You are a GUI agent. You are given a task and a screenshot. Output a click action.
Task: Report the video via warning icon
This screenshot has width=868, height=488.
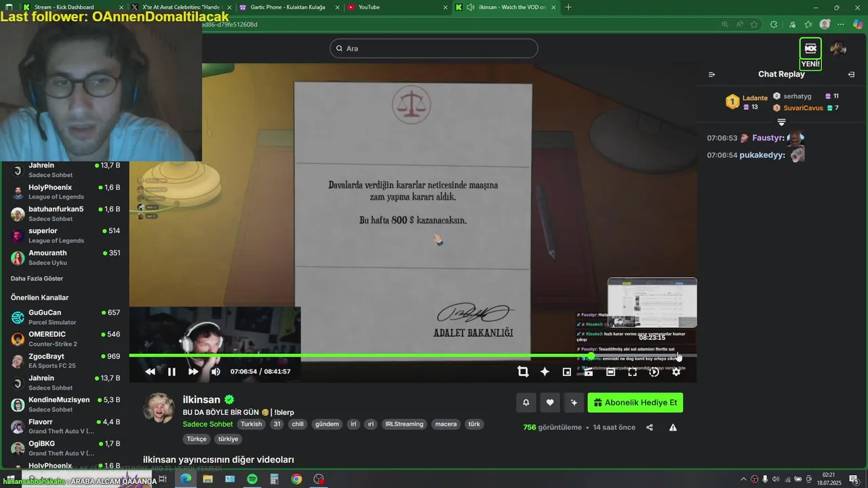point(673,428)
